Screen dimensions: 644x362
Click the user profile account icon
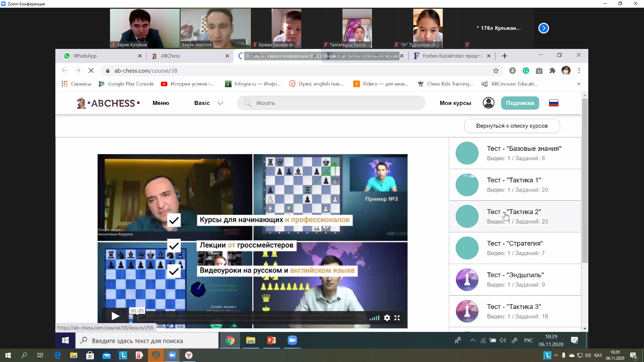488,103
